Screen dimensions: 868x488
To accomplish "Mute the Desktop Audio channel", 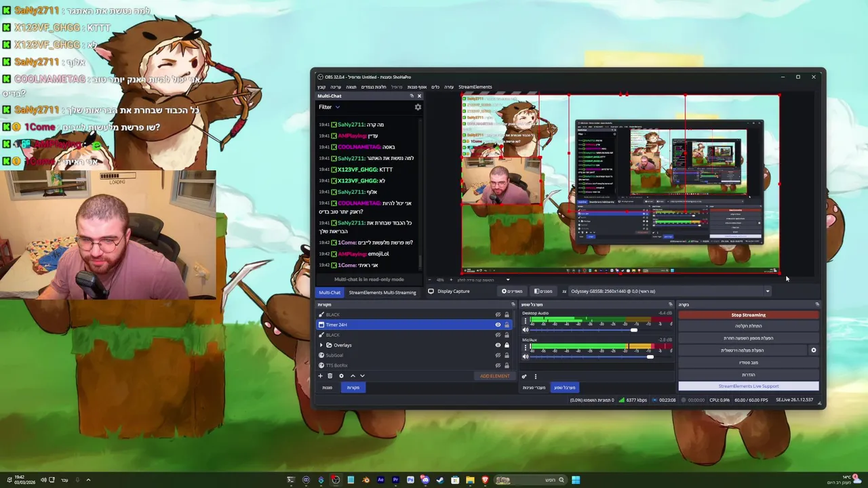I will 526,330.
